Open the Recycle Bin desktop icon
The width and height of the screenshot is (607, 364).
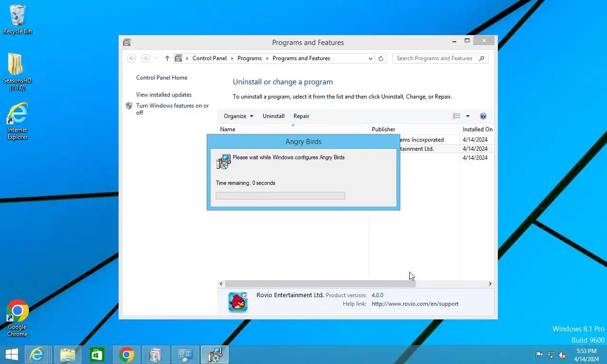point(18,19)
